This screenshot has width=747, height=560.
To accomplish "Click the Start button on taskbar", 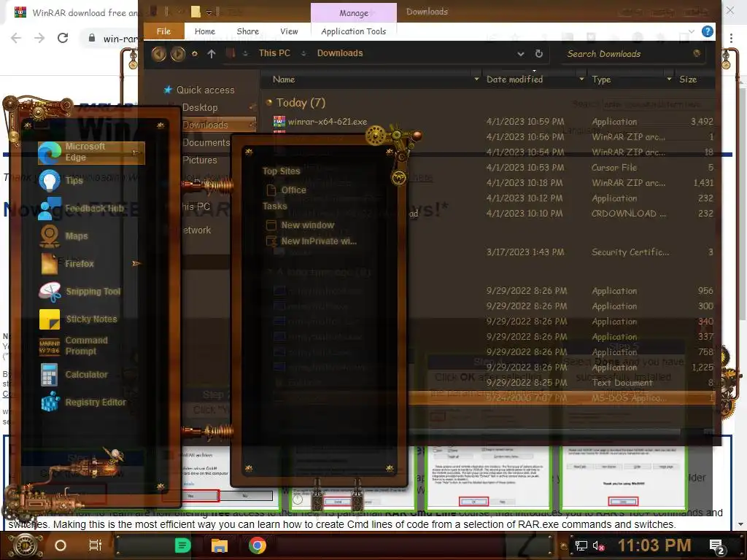I will point(25,545).
